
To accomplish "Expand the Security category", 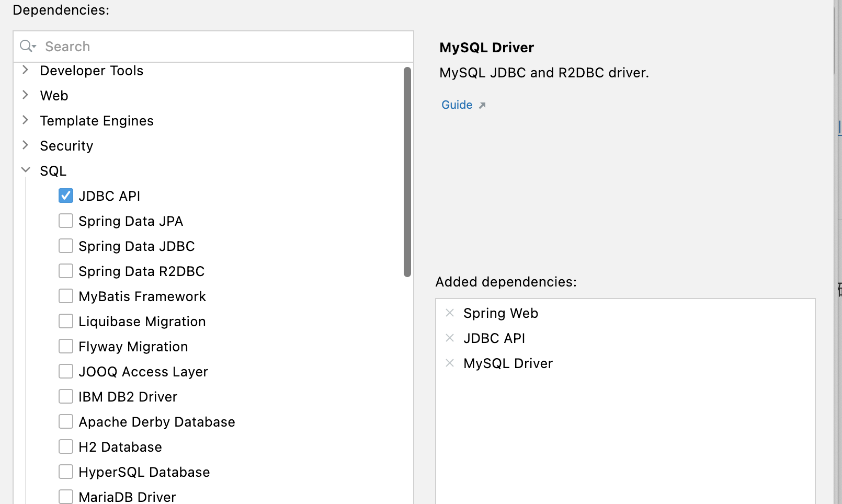I will point(25,146).
